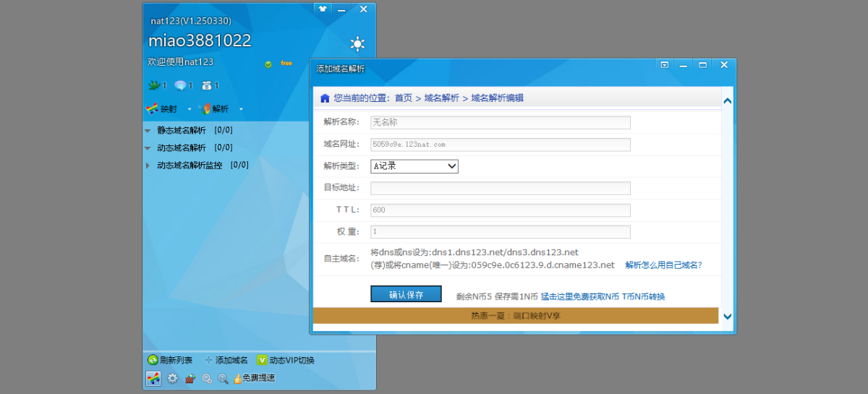Maximize the 添加域名解析 dialog
Viewport: 868px width, 394px height.
pos(702,64)
